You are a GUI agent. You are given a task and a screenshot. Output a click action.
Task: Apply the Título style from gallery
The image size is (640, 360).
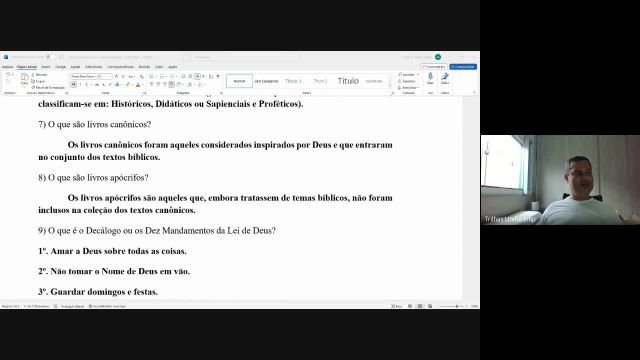[x=348, y=81]
